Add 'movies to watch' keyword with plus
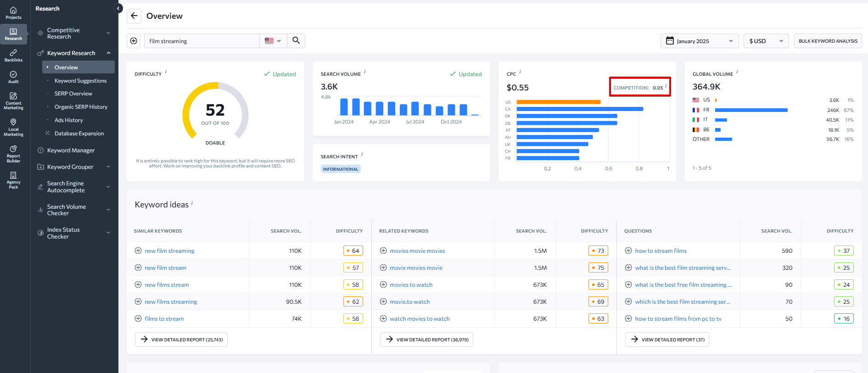Screen dimensions: 868x373 tap(383, 284)
